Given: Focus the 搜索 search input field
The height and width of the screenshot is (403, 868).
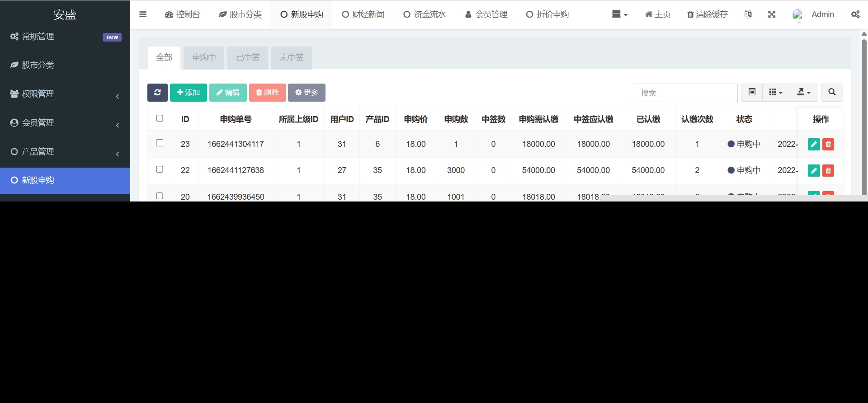Looking at the screenshot, I should point(686,93).
